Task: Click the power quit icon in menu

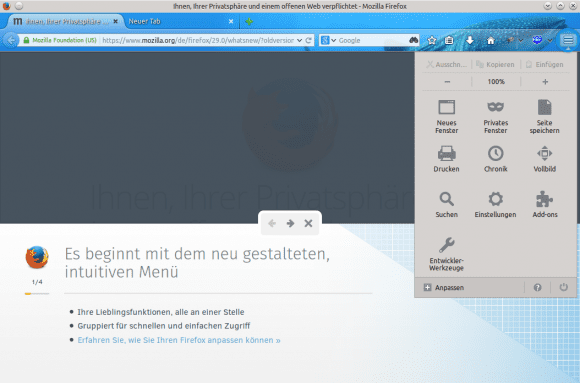Action: [x=563, y=287]
